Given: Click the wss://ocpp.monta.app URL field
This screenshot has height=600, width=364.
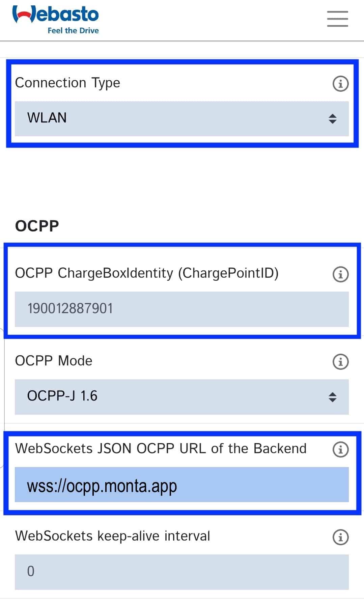Looking at the screenshot, I should pos(181,485).
